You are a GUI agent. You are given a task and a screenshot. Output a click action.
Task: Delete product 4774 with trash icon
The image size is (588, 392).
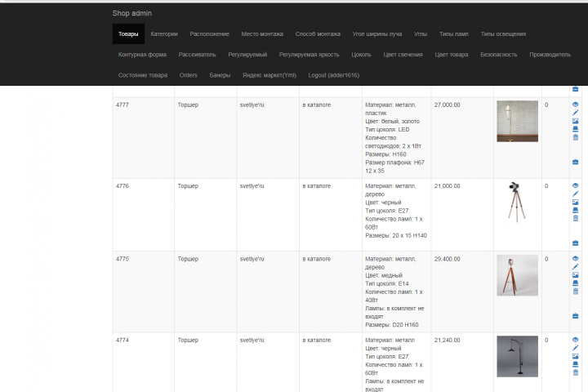(575, 372)
